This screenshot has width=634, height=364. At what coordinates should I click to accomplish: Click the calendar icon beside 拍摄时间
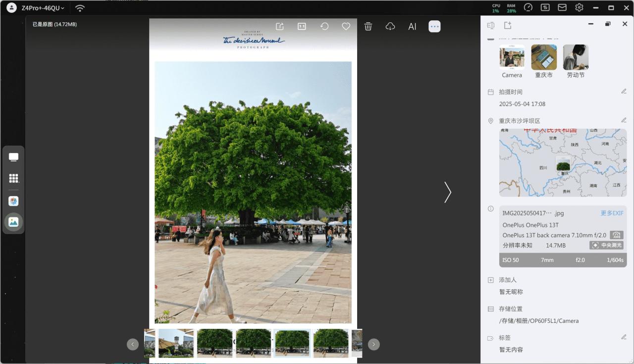click(491, 92)
